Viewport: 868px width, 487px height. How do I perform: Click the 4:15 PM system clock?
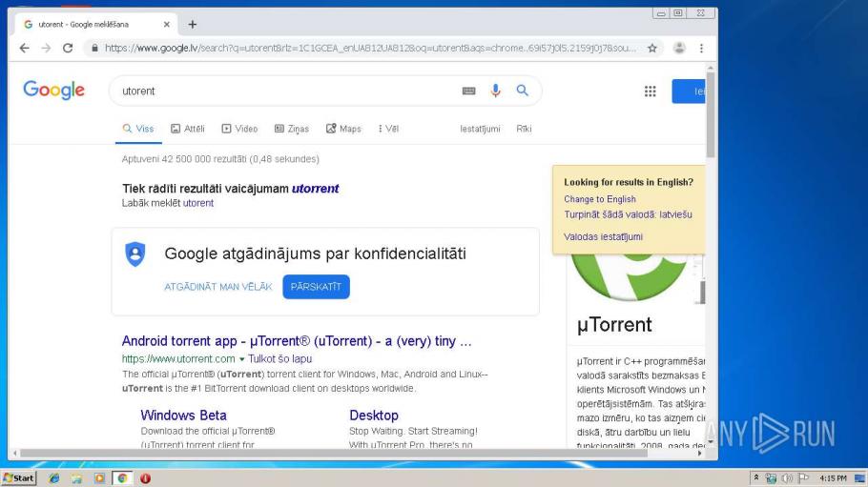click(833, 478)
